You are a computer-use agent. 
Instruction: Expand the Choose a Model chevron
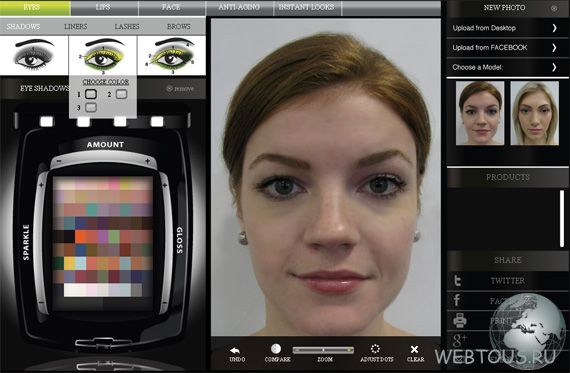(x=554, y=67)
